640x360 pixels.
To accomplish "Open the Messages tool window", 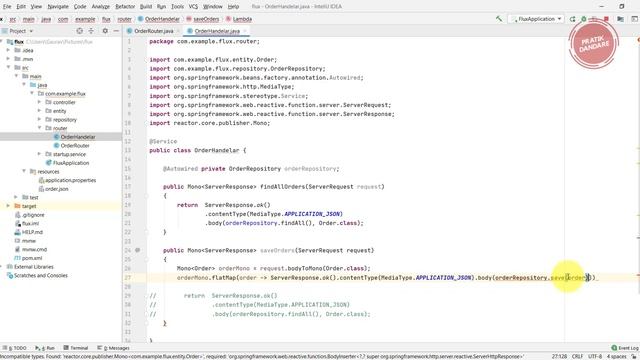I will 113,348.
